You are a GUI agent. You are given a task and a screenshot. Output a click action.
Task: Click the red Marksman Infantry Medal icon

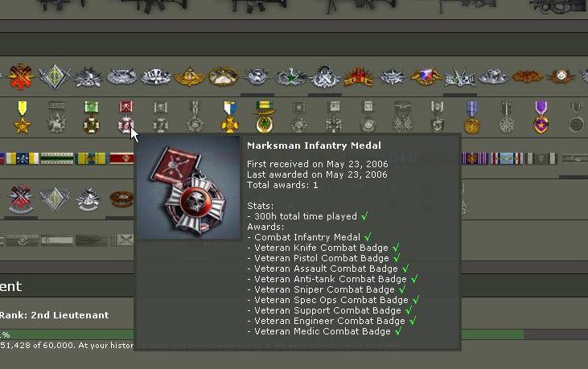coord(125,117)
